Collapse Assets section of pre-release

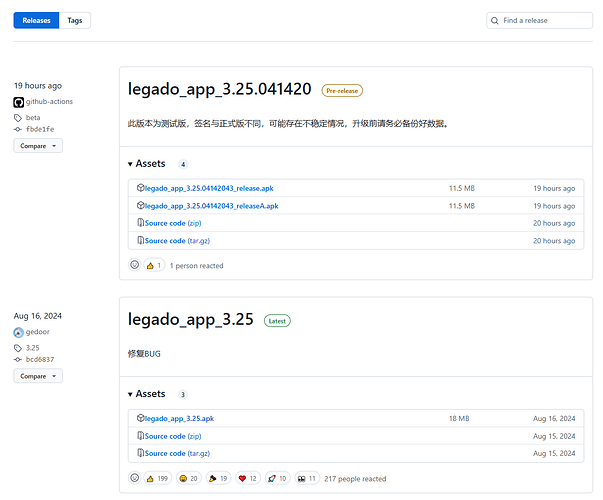(147, 164)
